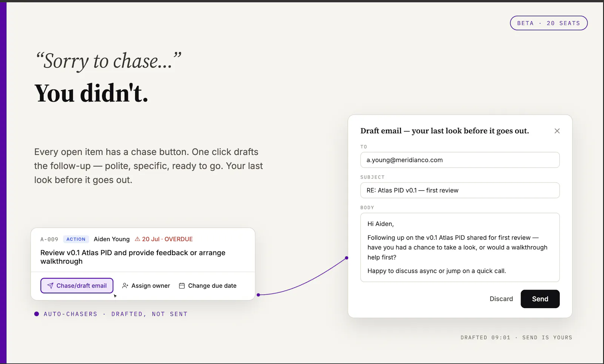Viewport: 604px width, 364px height.
Task: Click "Happy to discuss async" line in body
Action: coord(436,271)
